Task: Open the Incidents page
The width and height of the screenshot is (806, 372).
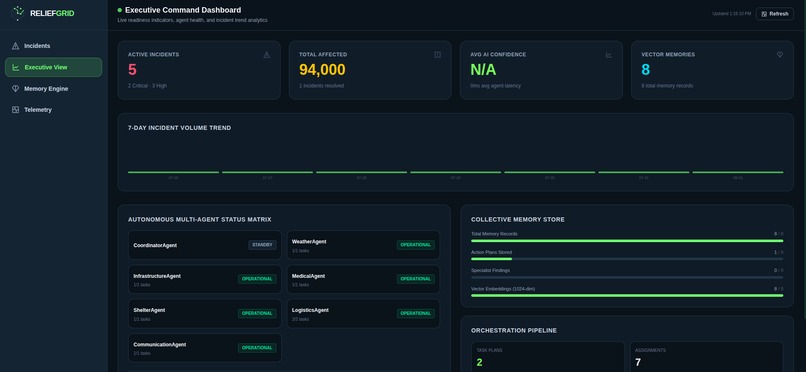Action: click(53, 46)
